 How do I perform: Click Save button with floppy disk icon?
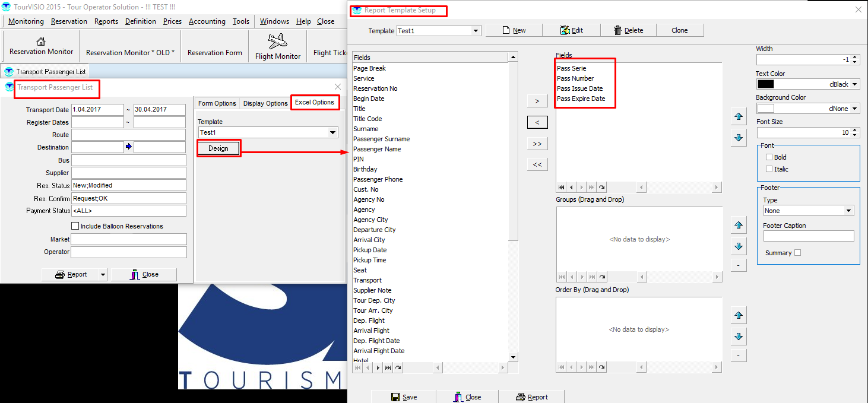coord(404,397)
